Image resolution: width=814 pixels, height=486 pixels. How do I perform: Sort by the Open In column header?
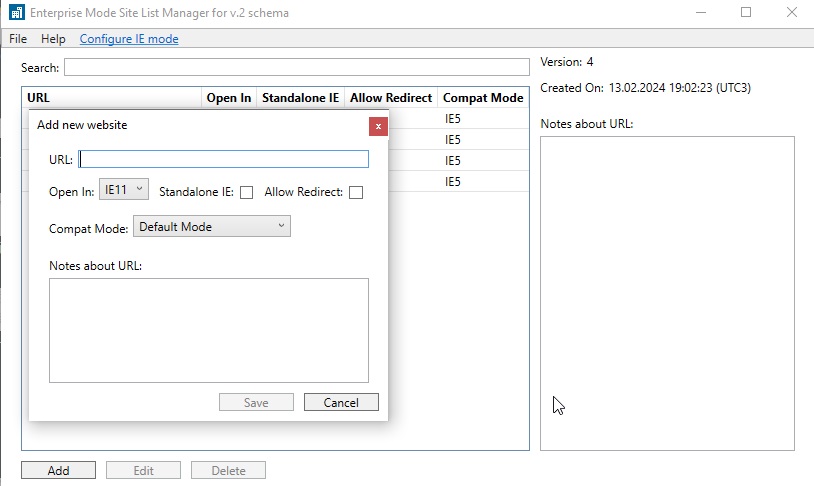click(x=229, y=98)
